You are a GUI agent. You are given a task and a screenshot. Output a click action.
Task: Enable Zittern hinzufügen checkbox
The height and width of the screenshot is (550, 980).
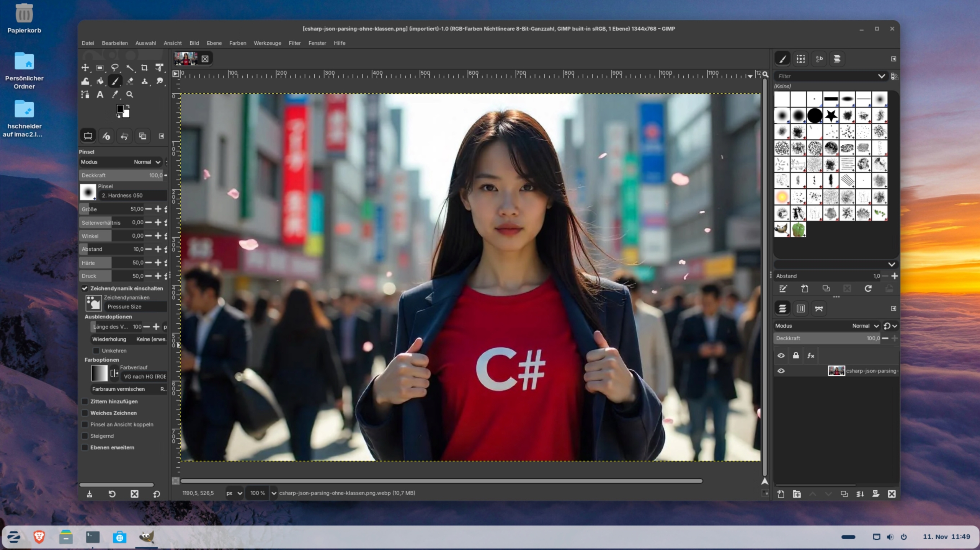coord(85,401)
